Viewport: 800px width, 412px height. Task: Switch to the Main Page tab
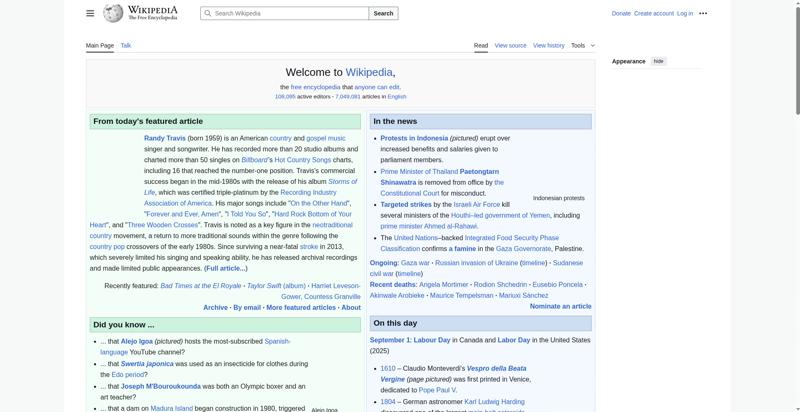point(99,45)
